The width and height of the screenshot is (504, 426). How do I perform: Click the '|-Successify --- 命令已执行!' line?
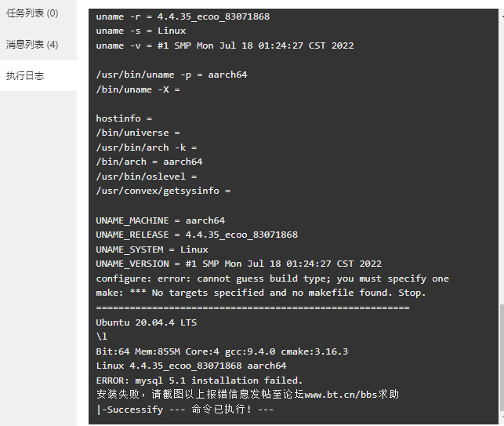[185, 410]
